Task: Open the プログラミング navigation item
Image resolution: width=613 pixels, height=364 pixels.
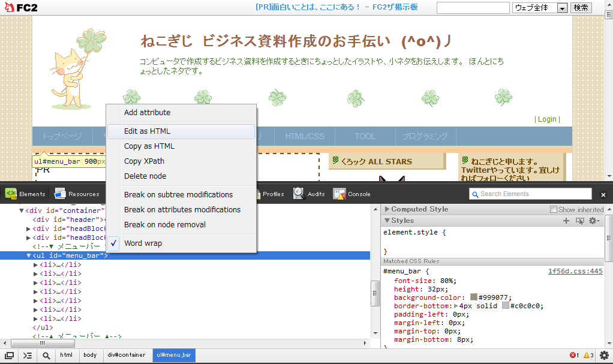Action: click(x=425, y=136)
